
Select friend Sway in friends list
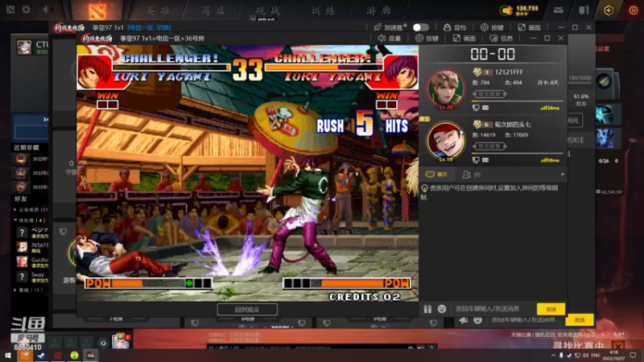(x=32, y=277)
